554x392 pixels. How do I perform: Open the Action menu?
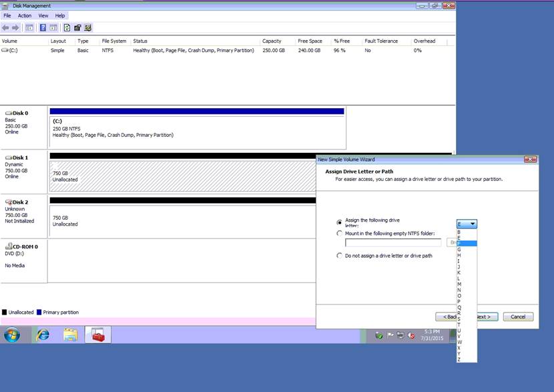(25, 15)
